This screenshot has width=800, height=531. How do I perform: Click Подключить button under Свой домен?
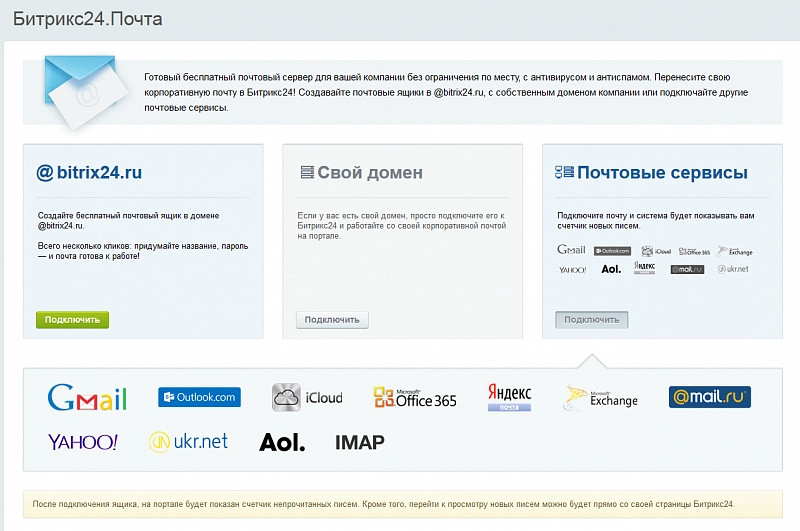coord(332,320)
